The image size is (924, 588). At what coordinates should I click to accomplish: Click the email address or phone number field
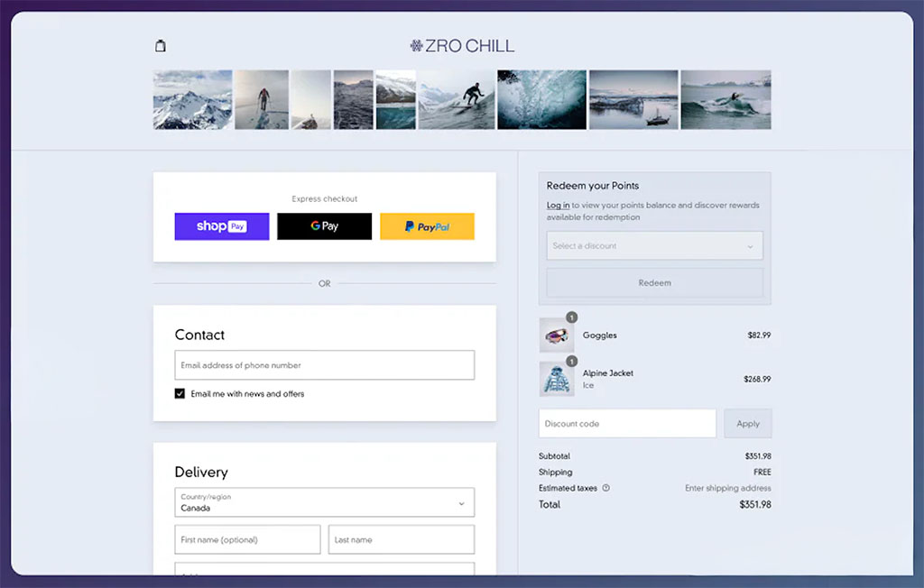coord(324,364)
